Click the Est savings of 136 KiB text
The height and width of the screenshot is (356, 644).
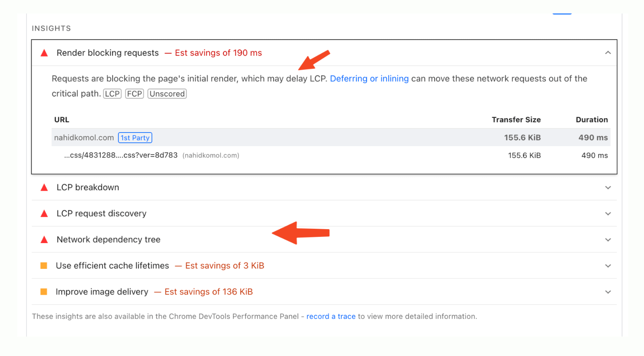pyautogui.click(x=209, y=292)
